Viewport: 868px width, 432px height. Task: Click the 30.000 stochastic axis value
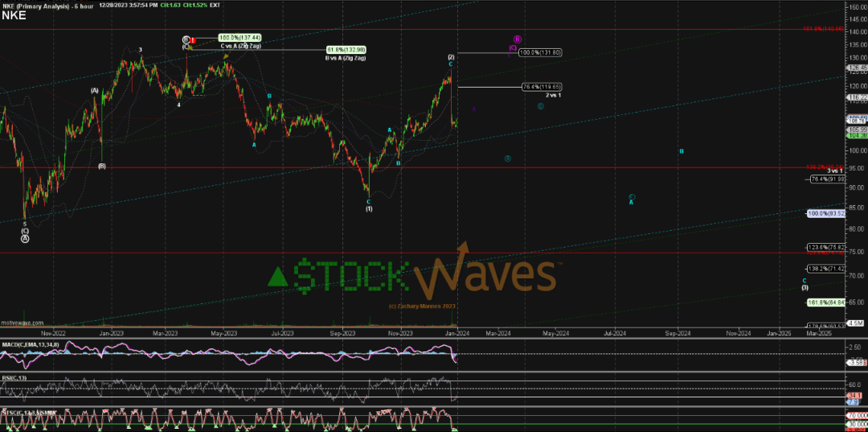(x=858, y=425)
